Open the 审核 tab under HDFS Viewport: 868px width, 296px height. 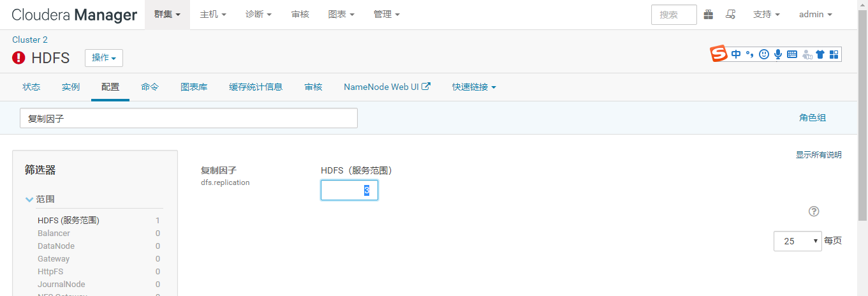tap(313, 87)
